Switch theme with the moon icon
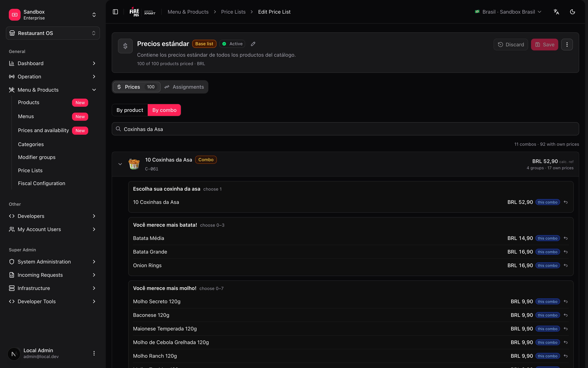588x368 pixels. (572, 12)
